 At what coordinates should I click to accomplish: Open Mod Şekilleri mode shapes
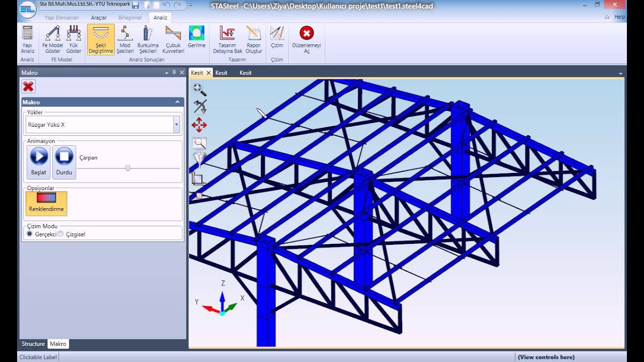pyautogui.click(x=125, y=40)
